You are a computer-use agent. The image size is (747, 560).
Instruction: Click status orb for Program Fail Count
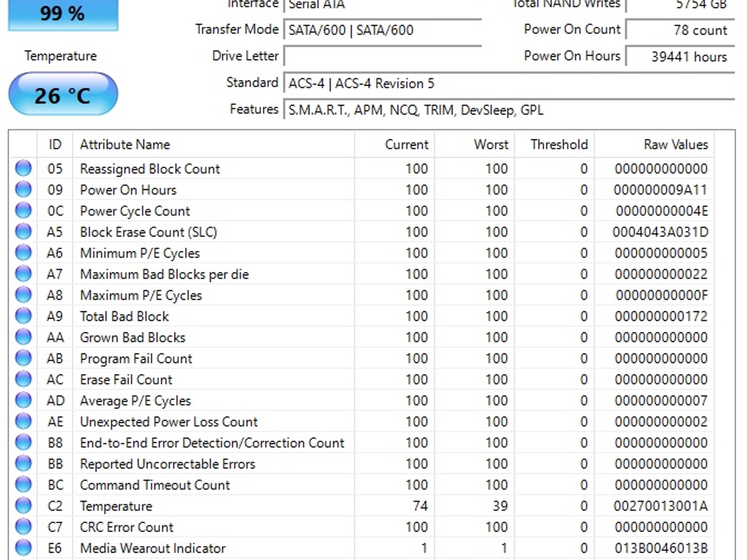23,358
